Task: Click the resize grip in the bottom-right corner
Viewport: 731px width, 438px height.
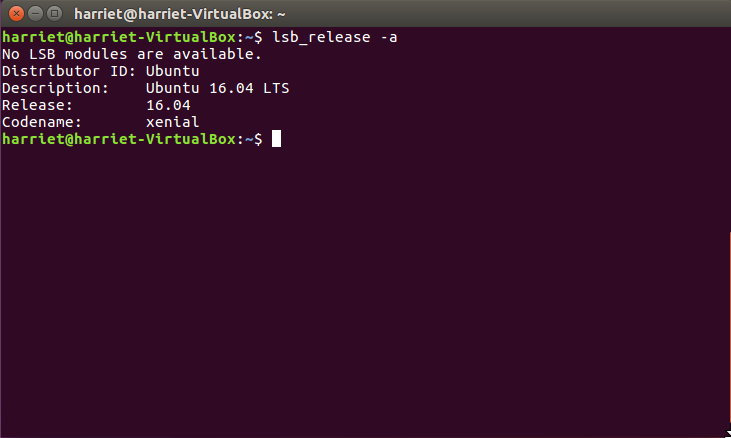Action: point(725,432)
